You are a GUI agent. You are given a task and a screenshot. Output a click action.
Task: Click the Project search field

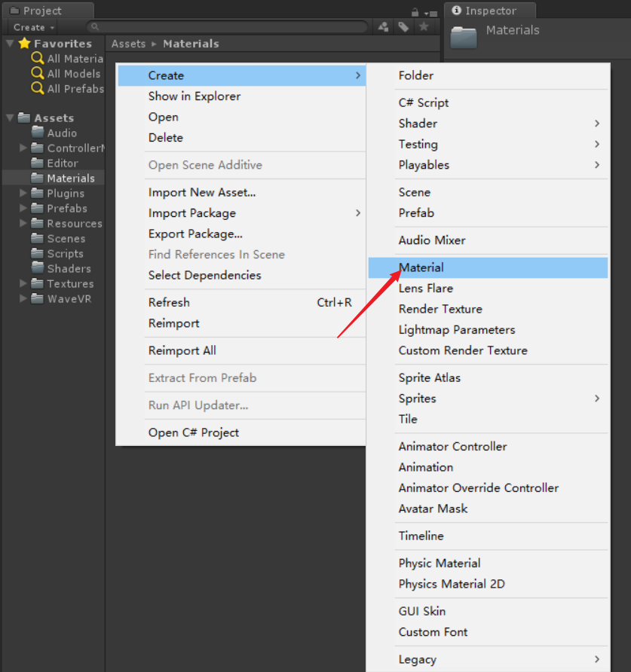click(228, 27)
